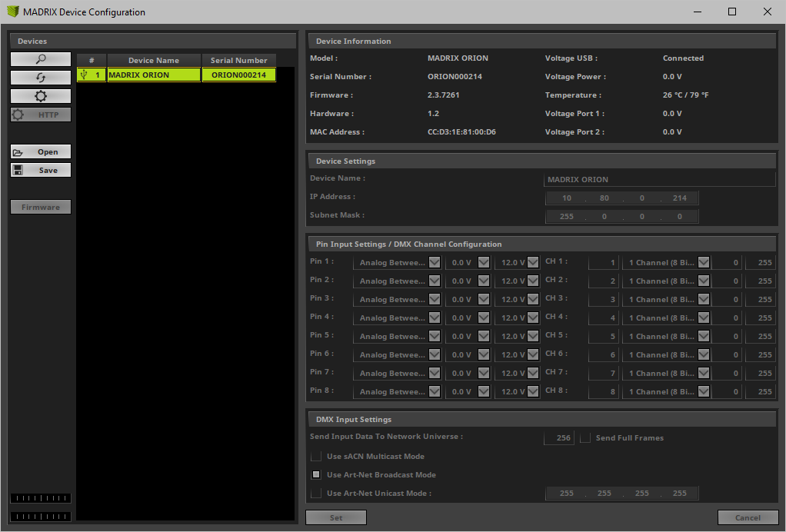The width and height of the screenshot is (786, 532).
Task: Click the Set button
Action: [336, 517]
